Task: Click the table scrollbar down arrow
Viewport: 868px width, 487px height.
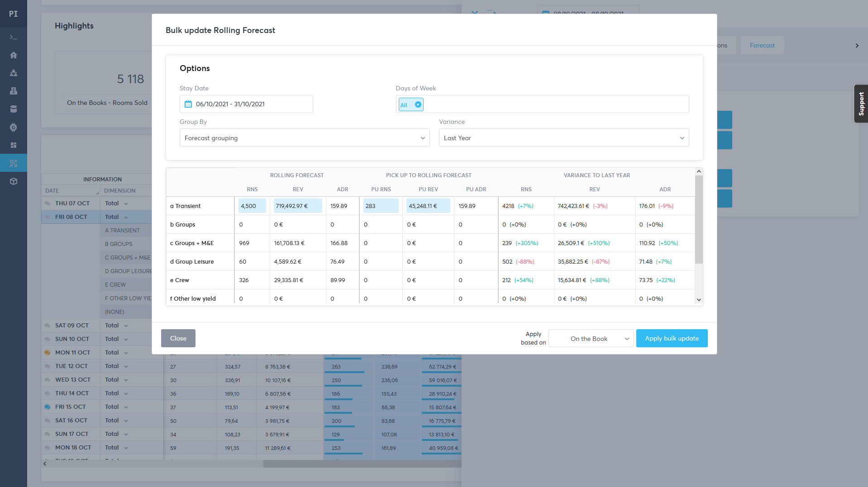Action: point(699,300)
